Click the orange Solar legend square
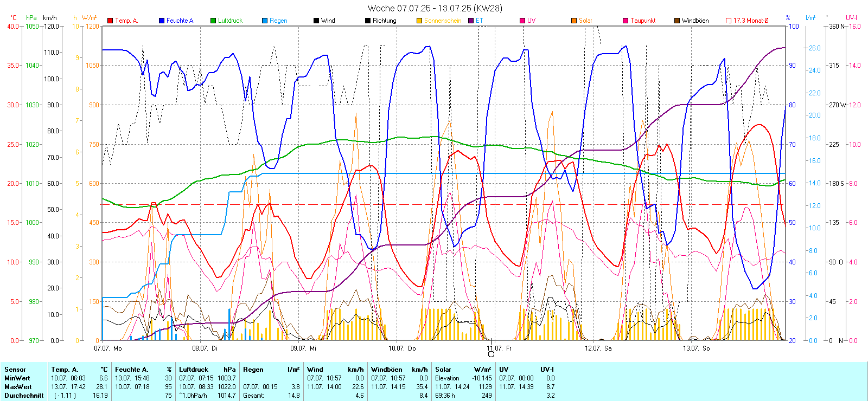868x401 pixels. click(574, 21)
